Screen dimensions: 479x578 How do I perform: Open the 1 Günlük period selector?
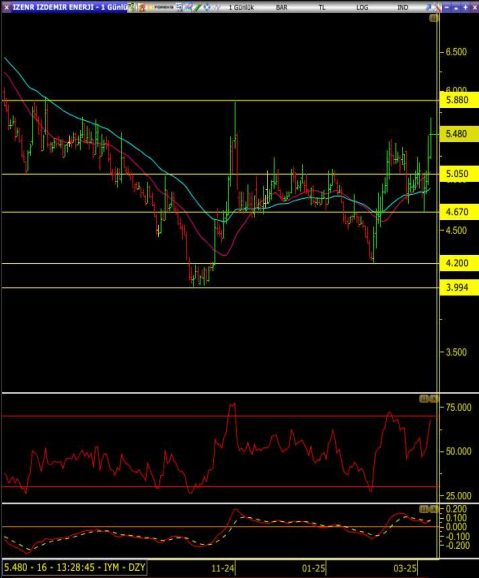click(x=241, y=7)
